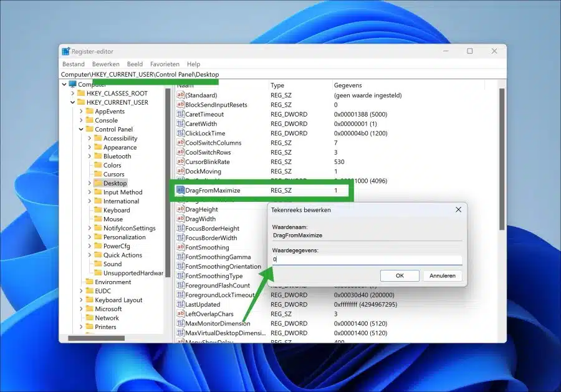
Task: Collapse the HKEY_CURRENT_USER node chevron
Action: click(73, 102)
